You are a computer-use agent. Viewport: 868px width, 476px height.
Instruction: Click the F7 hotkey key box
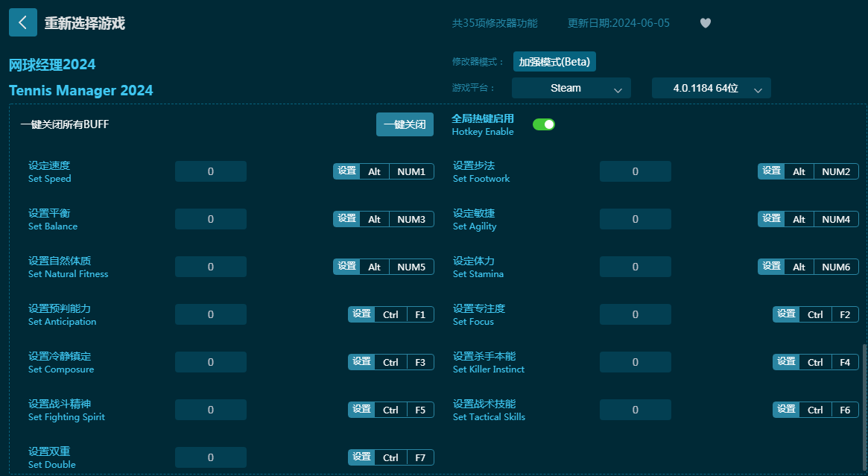click(420, 457)
